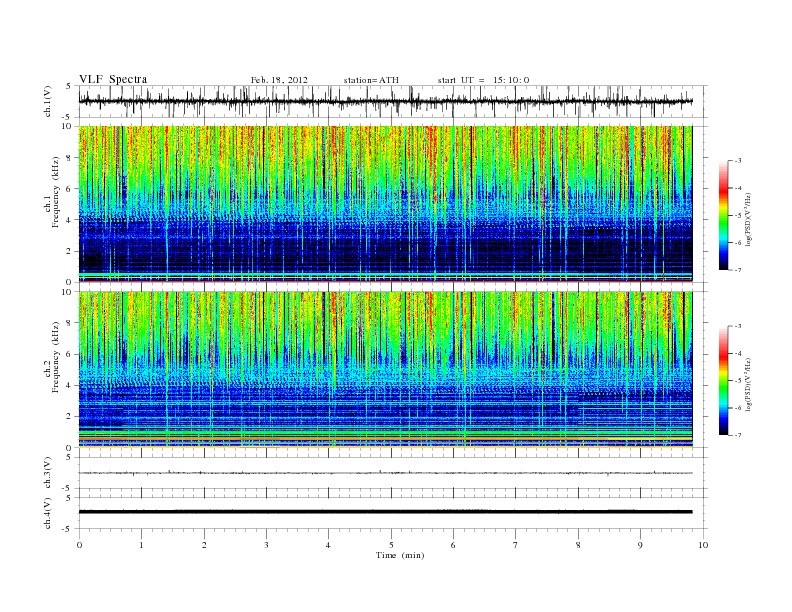Viewport: 792px width, 612px height.
Task: Click the '5' minute tick label
Action: click(x=391, y=545)
